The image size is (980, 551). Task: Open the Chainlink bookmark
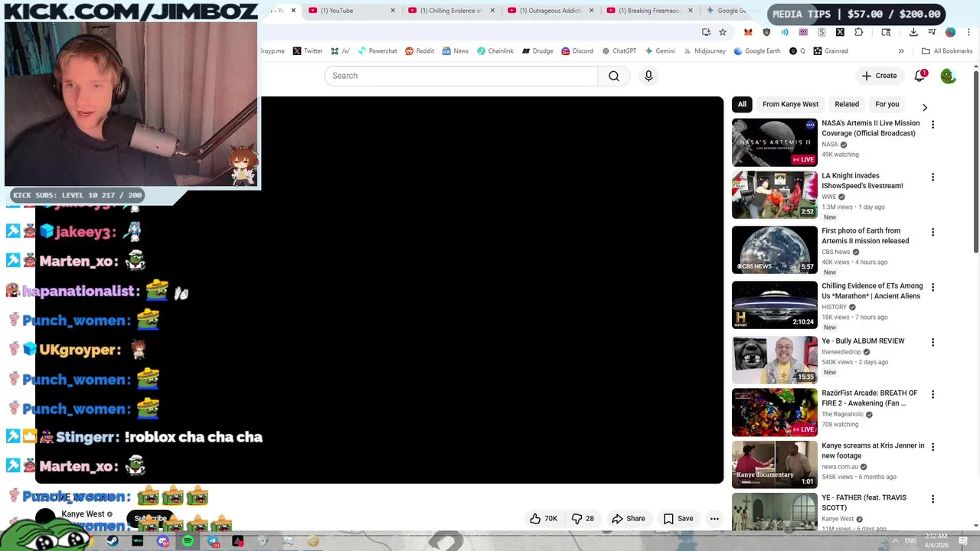click(495, 51)
